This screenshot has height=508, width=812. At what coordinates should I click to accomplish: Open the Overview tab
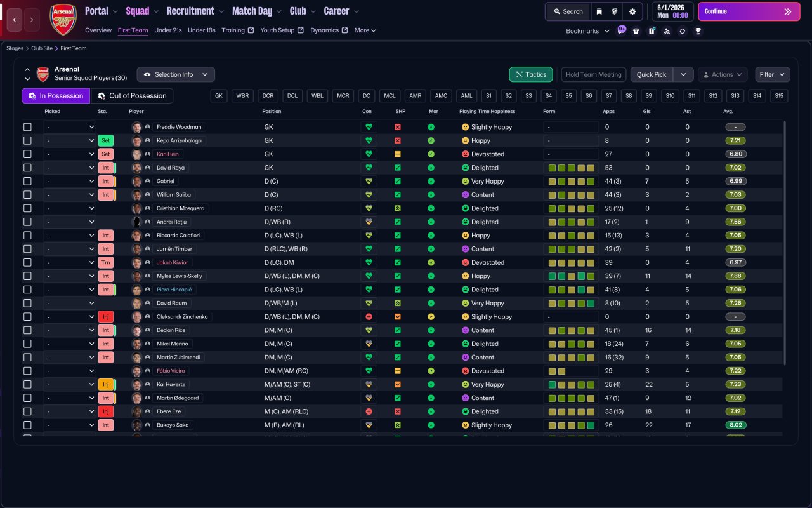pyautogui.click(x=98, y=30)
